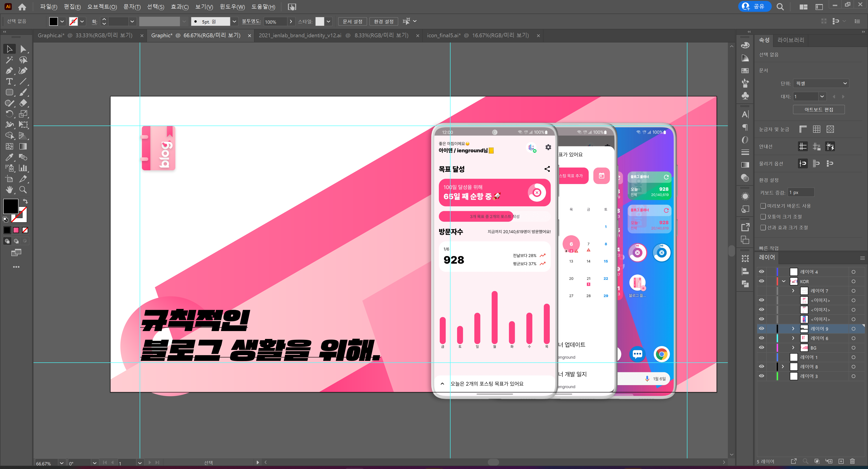
Task: Select the Hand tool
Action: pos(9,189)
